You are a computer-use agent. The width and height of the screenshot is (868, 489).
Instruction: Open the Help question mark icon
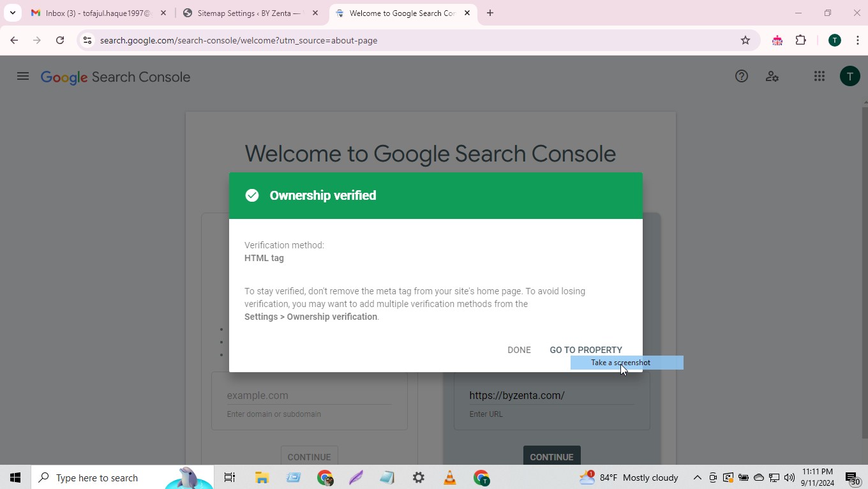pos(741,77)
